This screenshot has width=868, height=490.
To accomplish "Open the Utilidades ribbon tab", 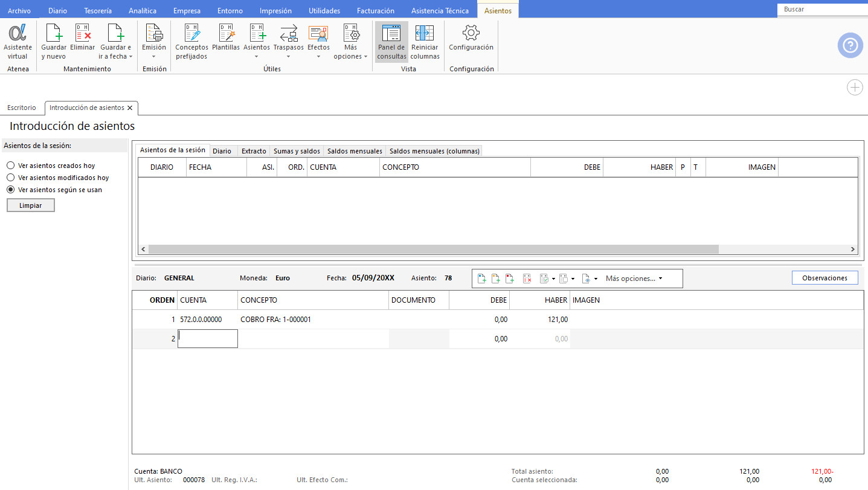I will coord(324,11).
